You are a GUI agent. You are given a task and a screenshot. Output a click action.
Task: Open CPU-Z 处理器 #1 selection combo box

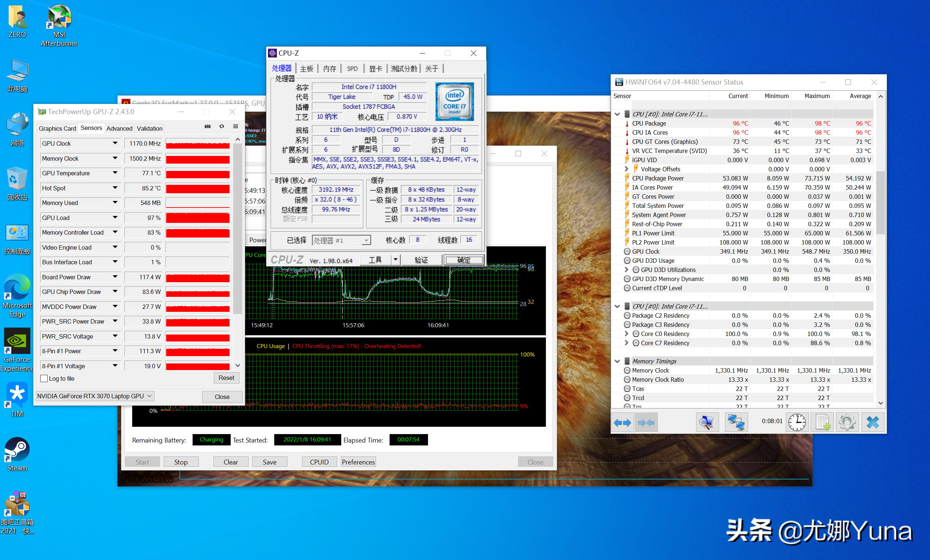point(342,240)
